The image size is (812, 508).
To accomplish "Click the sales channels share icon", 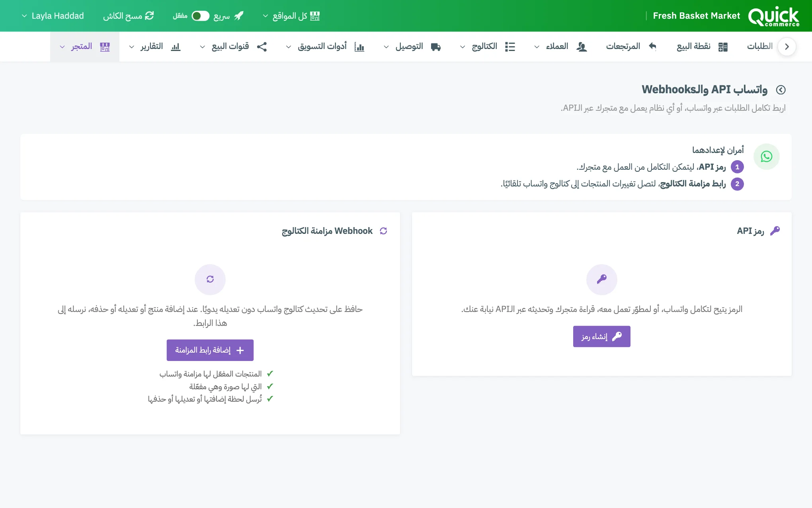I will pos(262,47).
